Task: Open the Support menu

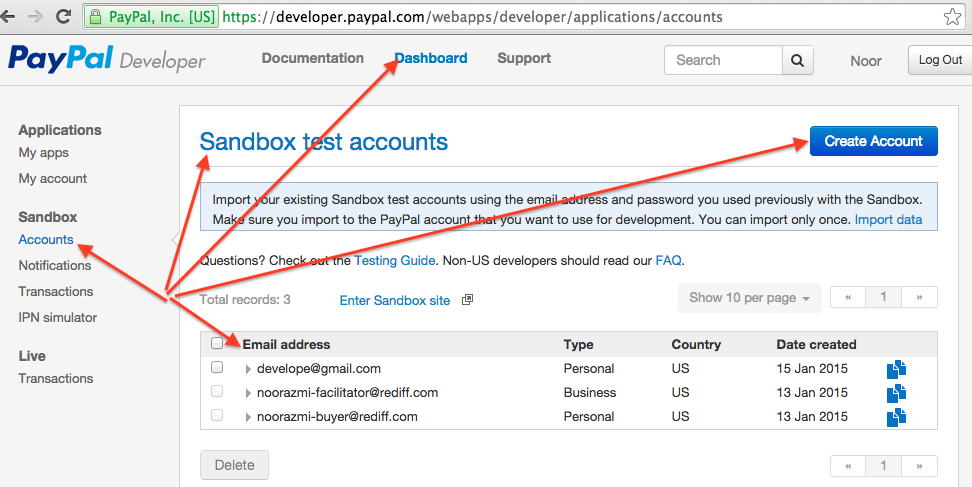Action: click(524, 58)
